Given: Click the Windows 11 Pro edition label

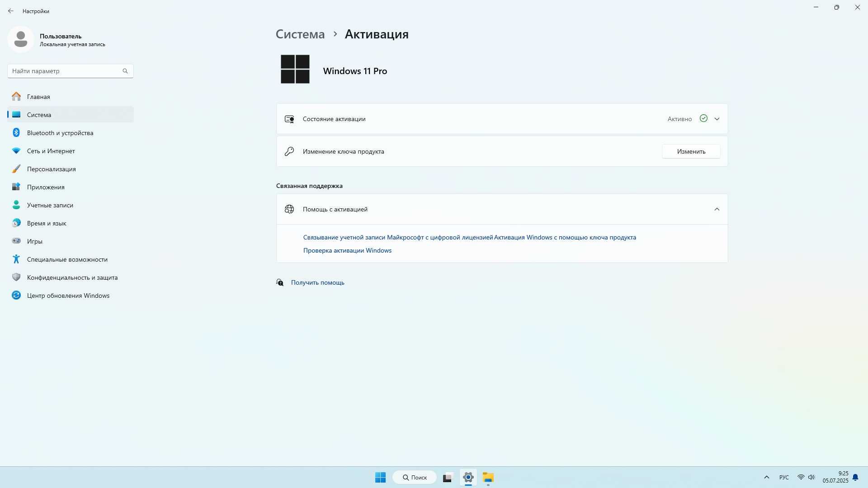Looking at the screenshot, I should 355,71.
